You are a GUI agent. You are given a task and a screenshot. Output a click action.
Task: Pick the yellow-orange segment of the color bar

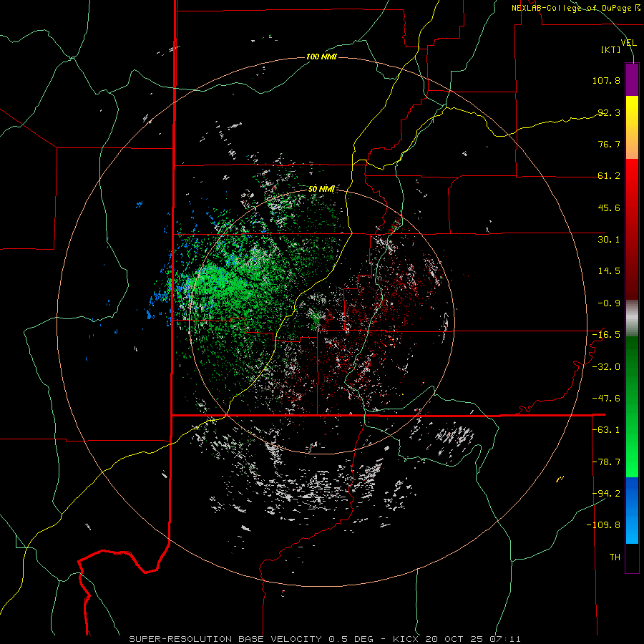tap(632, 127)
